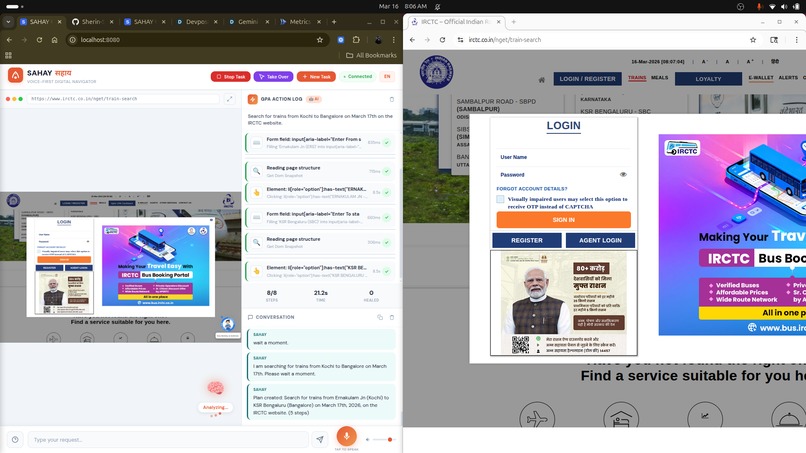The width and height of the screenshot is (806, 453).
Task: Click AskDisha chatbot avatar in preview
Action: click(x=228, y=324)
